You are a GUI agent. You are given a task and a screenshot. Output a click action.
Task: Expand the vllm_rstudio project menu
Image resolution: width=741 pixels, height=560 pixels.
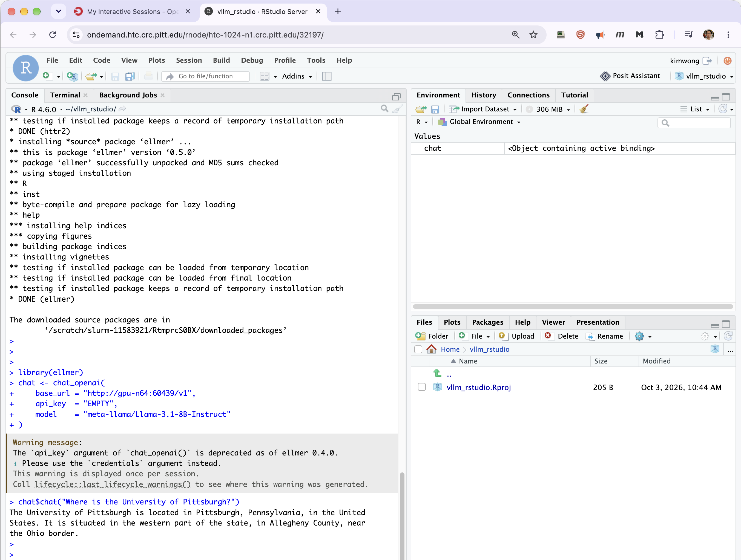point(705,76)
